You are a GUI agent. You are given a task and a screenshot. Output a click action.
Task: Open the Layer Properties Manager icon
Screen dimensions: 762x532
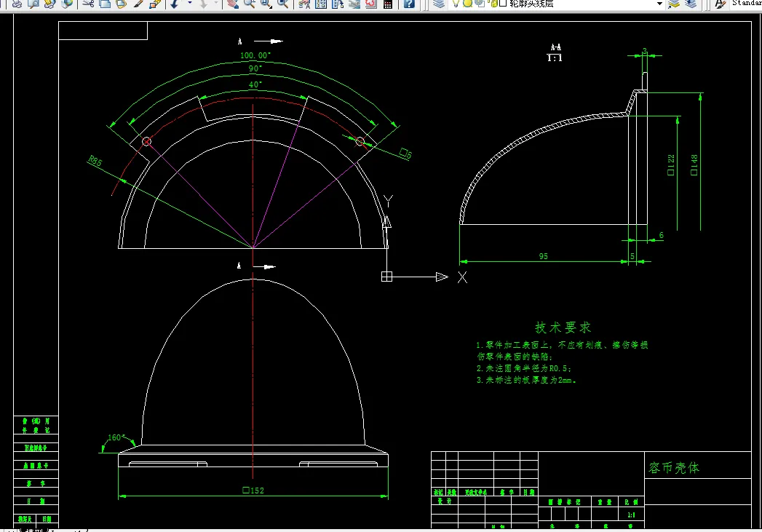point(439,4)
